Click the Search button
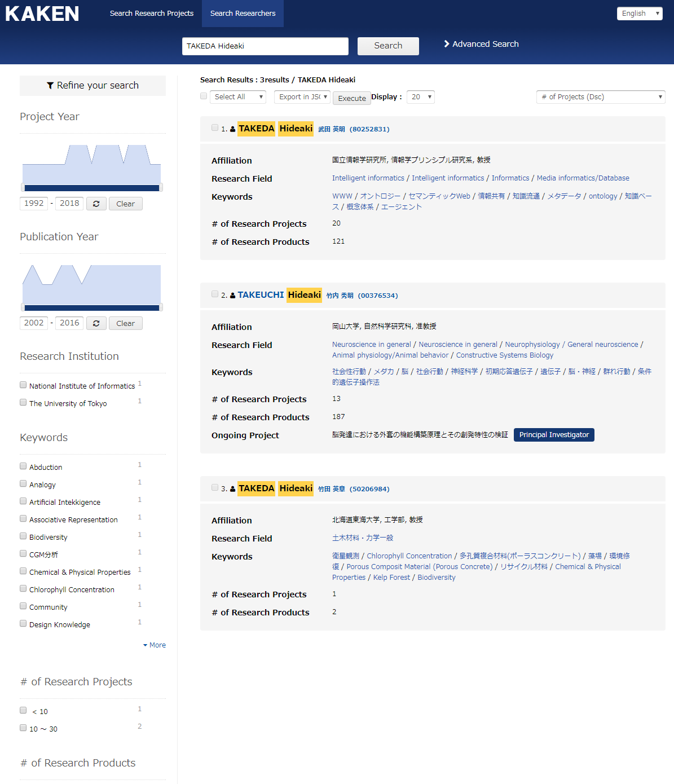Image resolution: width=674 pixels, height=784 pixels. coord(388,46)
